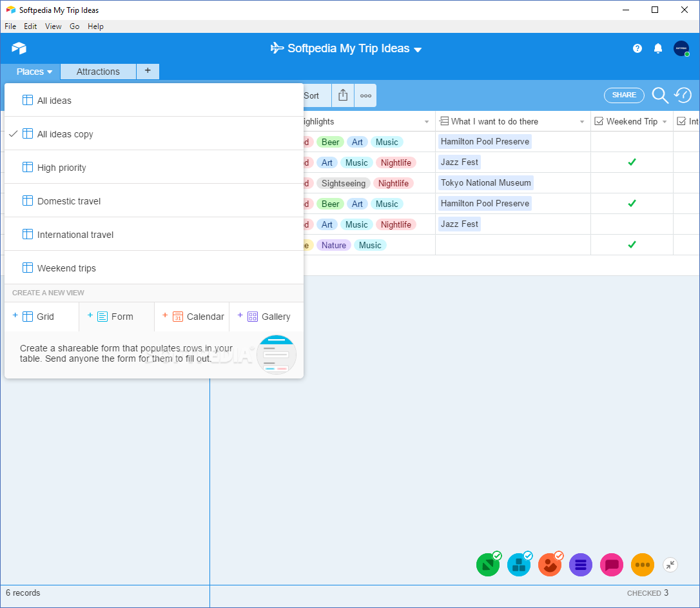Select the International travel view
The width and height of the screenshot is (700, 608).
154,234
